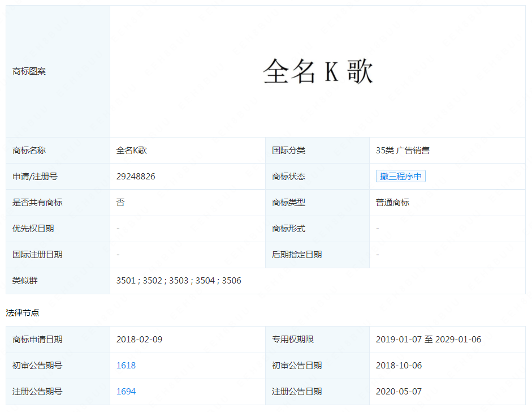
Task: Click the 否 value for shared trademark
Action: pos(120,203)
